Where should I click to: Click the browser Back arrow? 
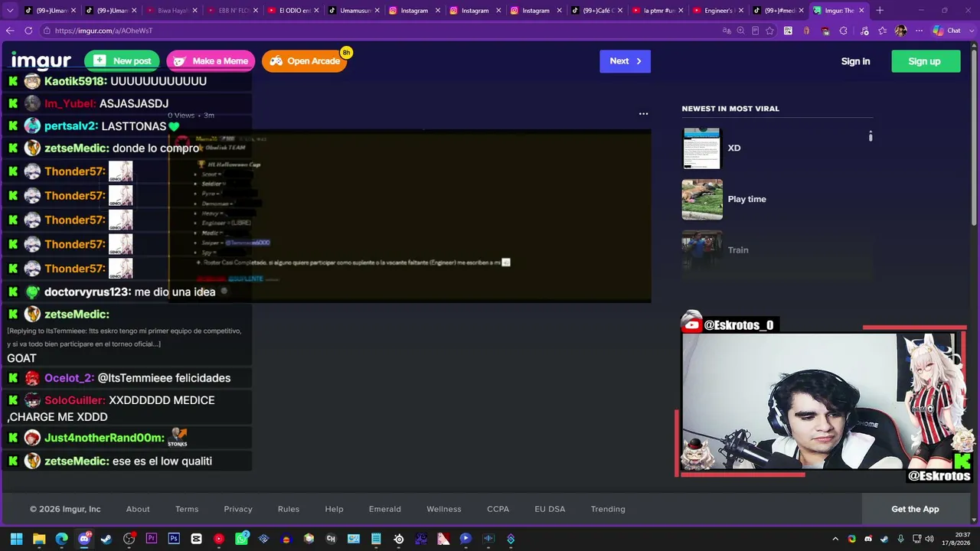(10, 31)
